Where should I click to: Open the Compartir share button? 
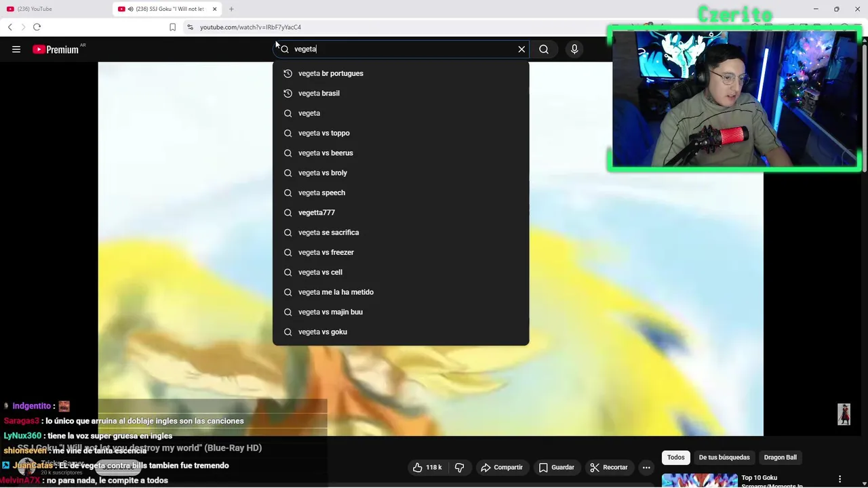(502, 467)
